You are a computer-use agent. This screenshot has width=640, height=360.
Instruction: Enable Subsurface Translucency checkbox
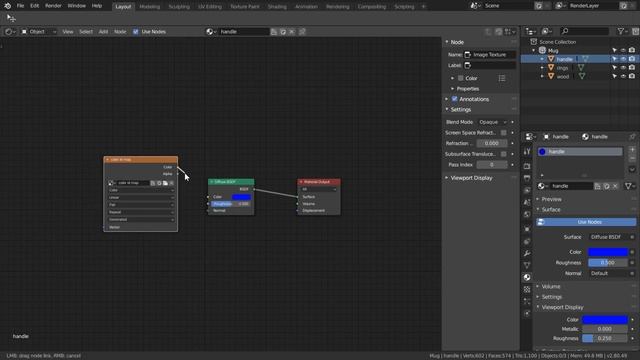click(x=504, y=154)
